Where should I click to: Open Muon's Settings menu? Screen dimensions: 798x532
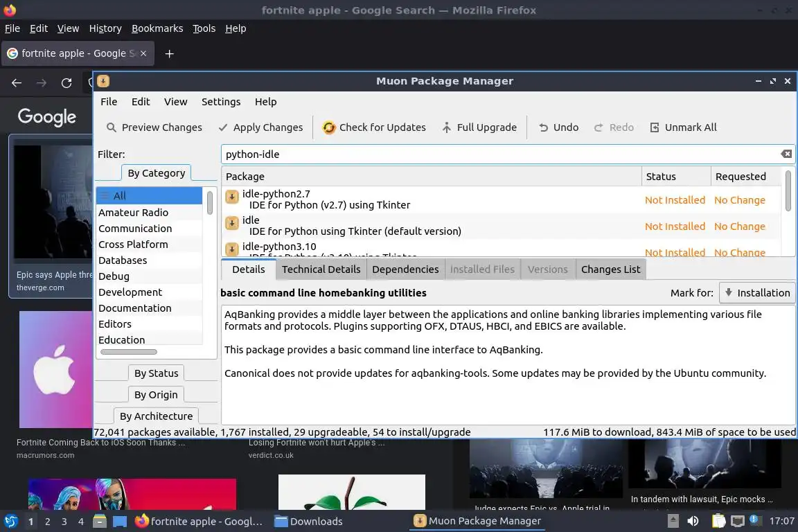[x=221, y=102]
